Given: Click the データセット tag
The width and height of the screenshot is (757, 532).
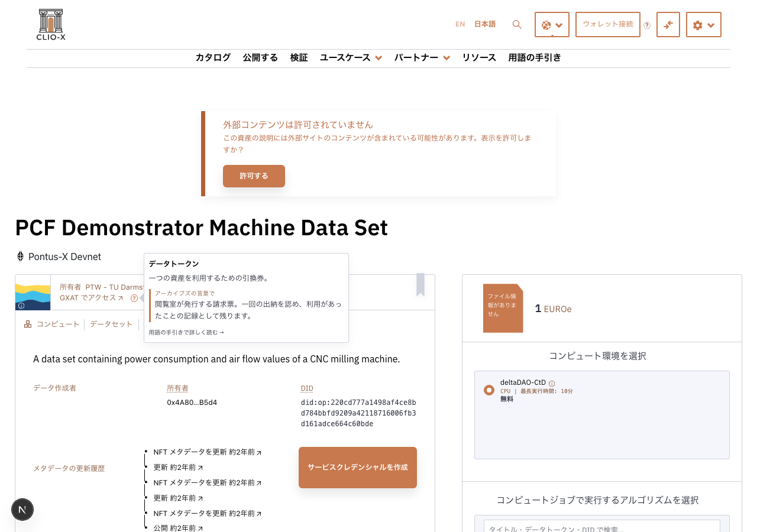Looking at the screenshot, I should [x=111, y=324].
